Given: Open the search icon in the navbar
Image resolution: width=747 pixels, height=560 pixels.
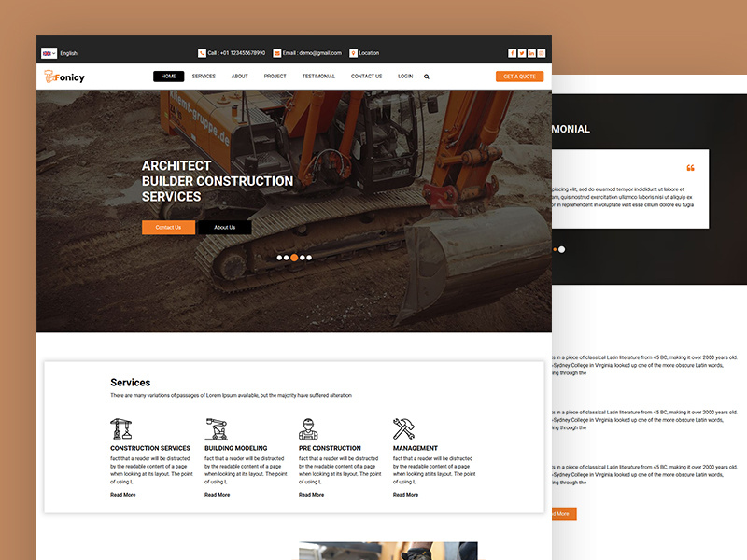Looking at the screenshot, I should tap(427, 77).
